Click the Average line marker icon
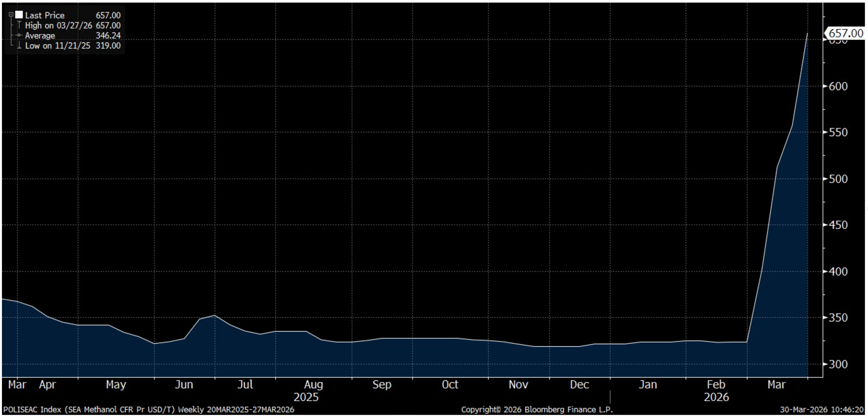This screenshot has width=868, height=418. point(19,35)
